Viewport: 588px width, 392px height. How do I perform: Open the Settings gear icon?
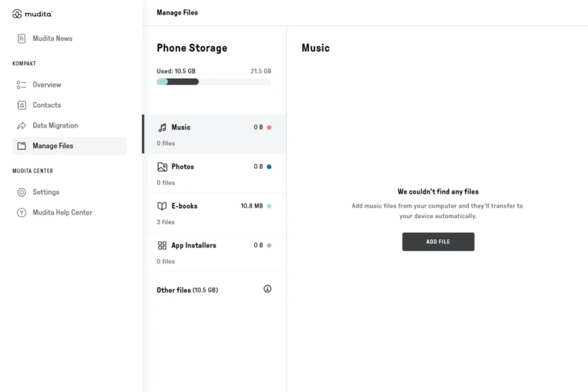tap(22, 192)
